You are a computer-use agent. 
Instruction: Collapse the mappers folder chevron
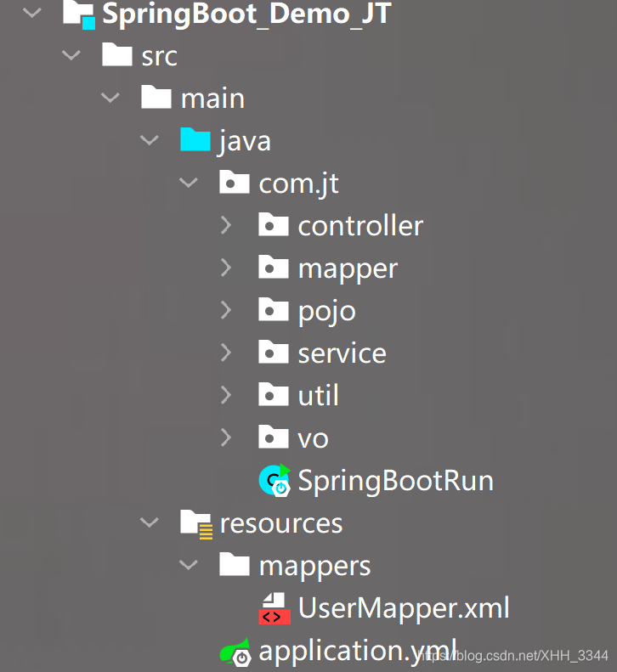(188, 564)
